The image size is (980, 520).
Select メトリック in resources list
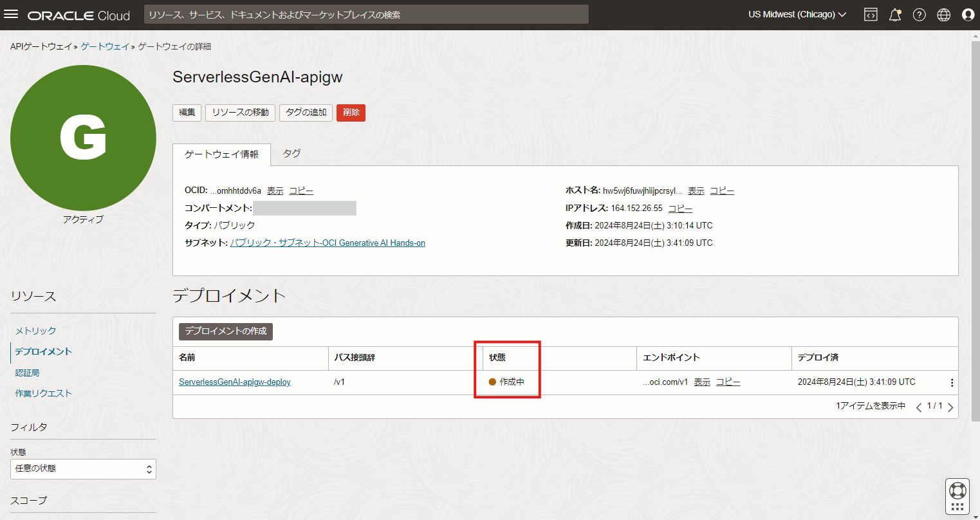[36, 331]
